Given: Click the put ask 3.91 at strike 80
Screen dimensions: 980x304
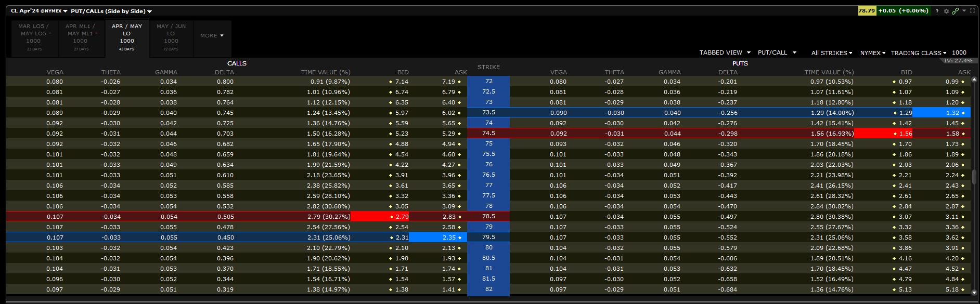Looking at the screenshot, I should 952,248.
